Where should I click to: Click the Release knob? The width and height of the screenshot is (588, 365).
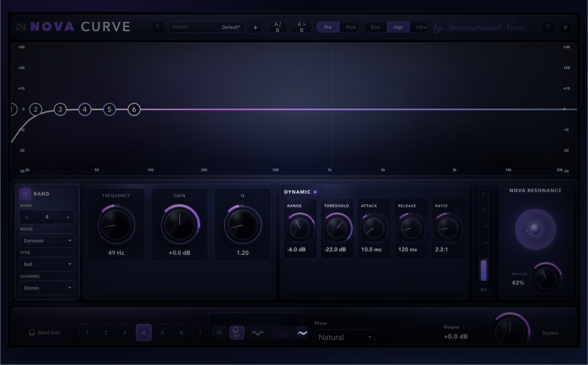(411, 228)
